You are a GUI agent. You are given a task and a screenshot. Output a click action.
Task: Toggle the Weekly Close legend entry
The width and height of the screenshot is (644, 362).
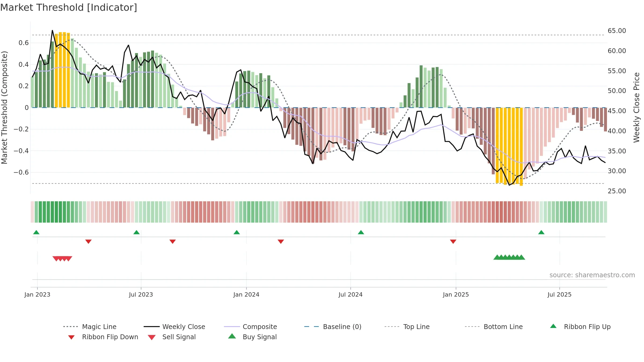point(174,327)
